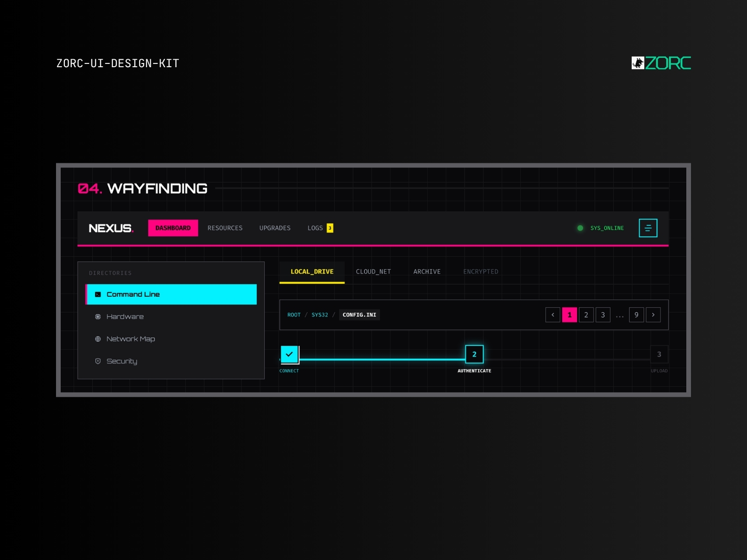Click the Network Map globe icon
The height and width of the screenshot is (560, 747).
98,339
